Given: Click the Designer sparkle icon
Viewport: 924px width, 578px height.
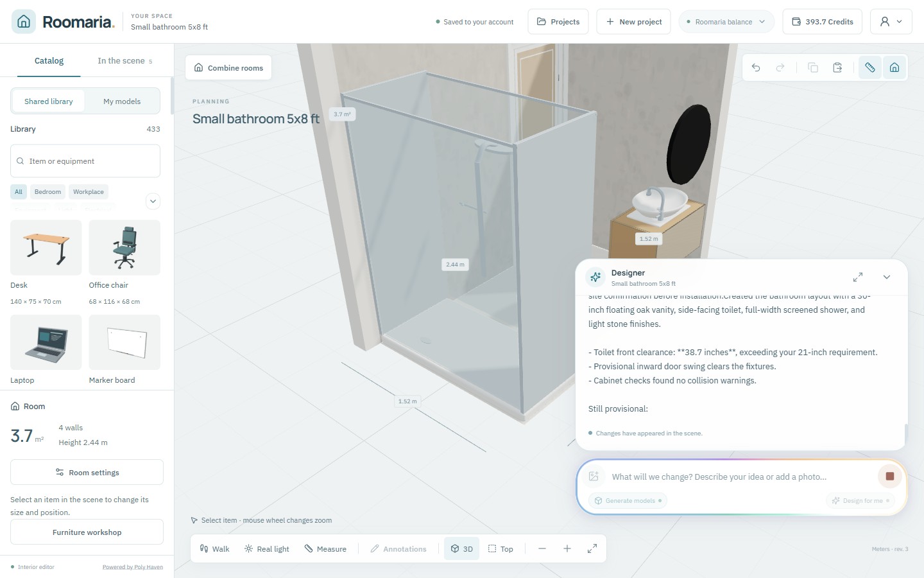Looking at the screenshot, I should coord(595,277).
